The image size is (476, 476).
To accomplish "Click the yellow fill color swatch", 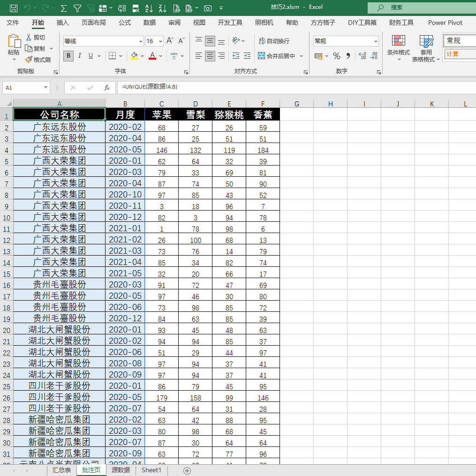I will [x=134, y=56].
